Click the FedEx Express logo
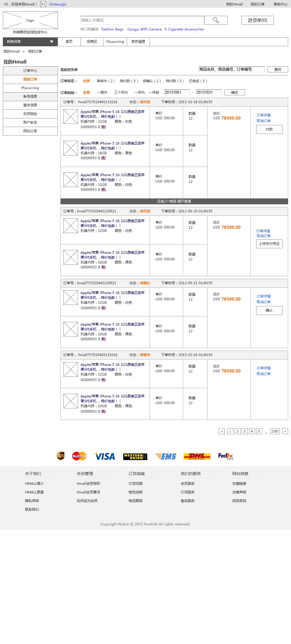This screenshot has width=291, height=644. pyautogui.click(x=226, y=456)
